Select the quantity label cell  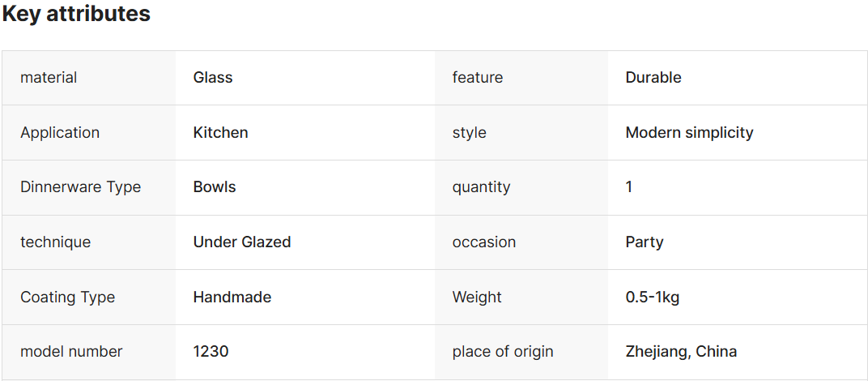click(x=481, y=187)
